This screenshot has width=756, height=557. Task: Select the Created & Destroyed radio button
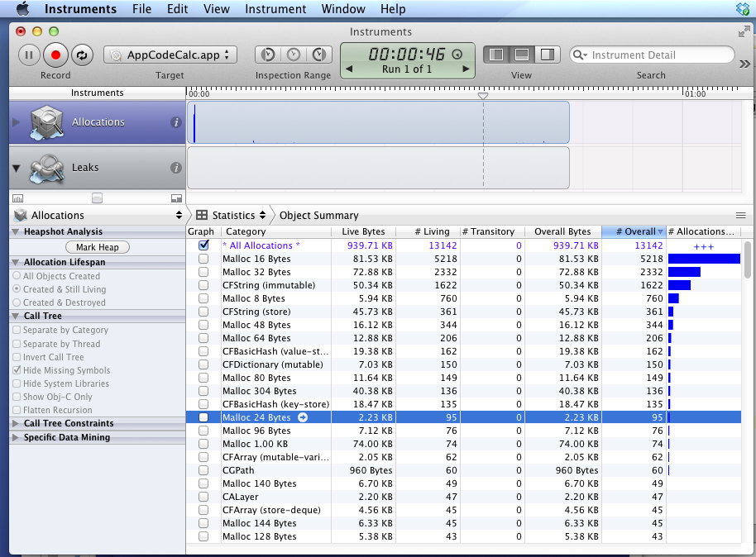(x=17, y=302)
